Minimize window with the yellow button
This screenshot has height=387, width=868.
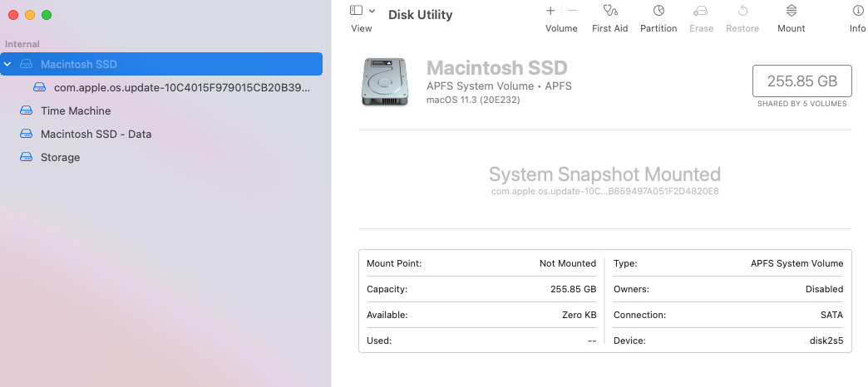pyautogui.click(x=30, y=15)
